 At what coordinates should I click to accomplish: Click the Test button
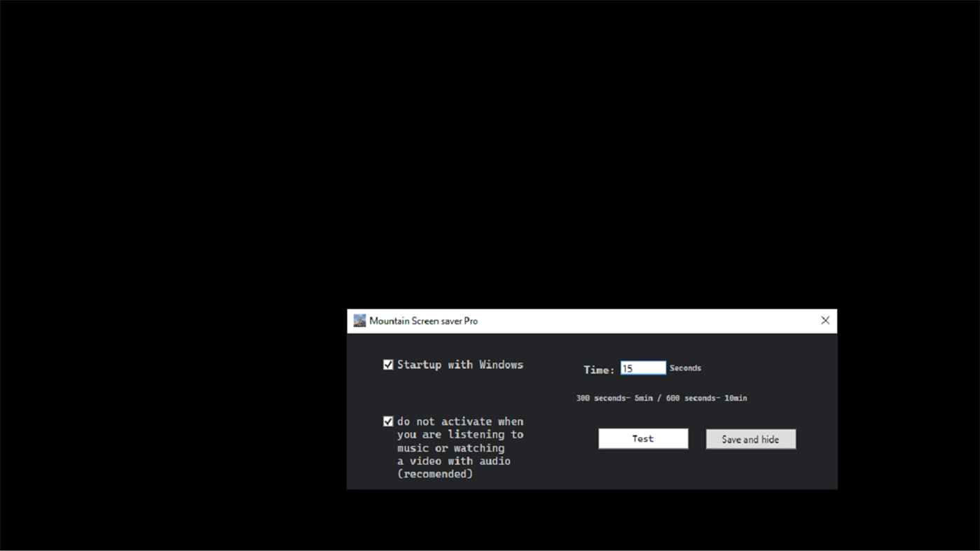click(643, 439)
